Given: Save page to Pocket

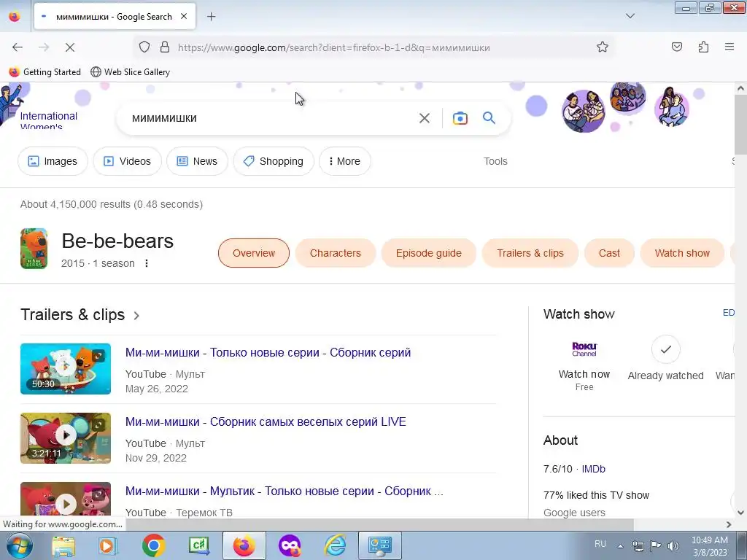Looking at the screenshot, I should click(x=676, y=47).
